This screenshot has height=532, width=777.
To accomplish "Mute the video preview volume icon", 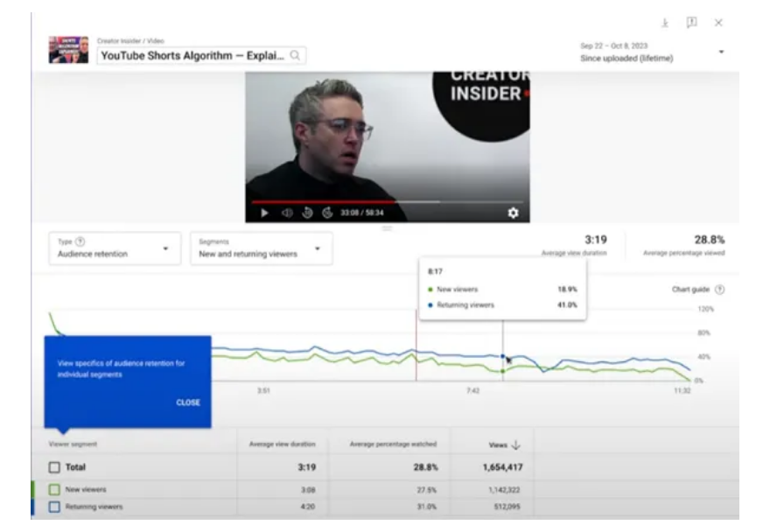I will click(x=286, y=213).
